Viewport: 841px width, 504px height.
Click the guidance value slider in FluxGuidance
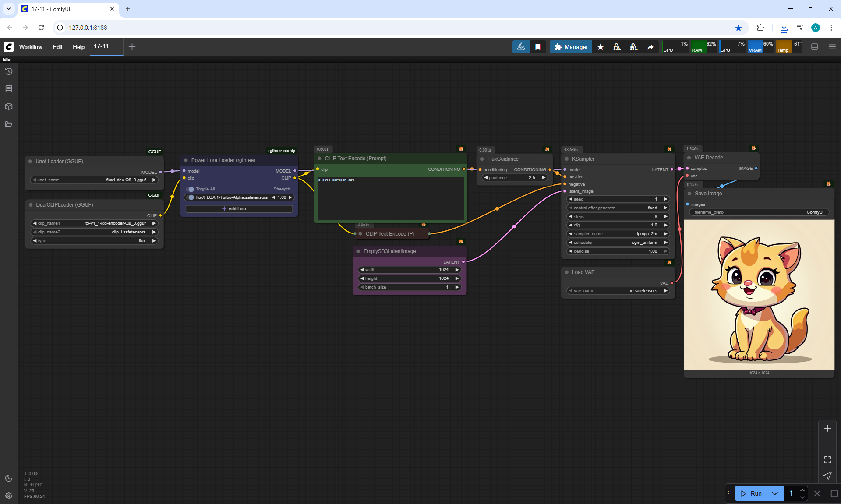tap(514, 178)
